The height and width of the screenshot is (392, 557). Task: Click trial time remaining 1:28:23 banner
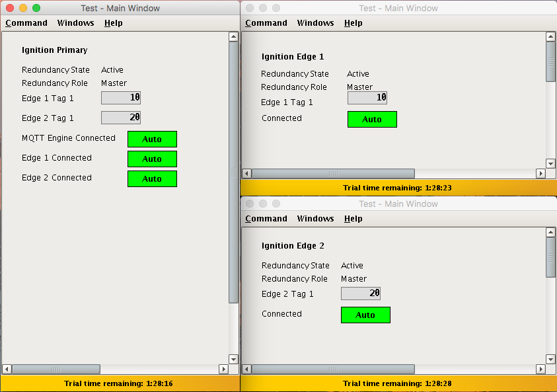tap(398, 188)
